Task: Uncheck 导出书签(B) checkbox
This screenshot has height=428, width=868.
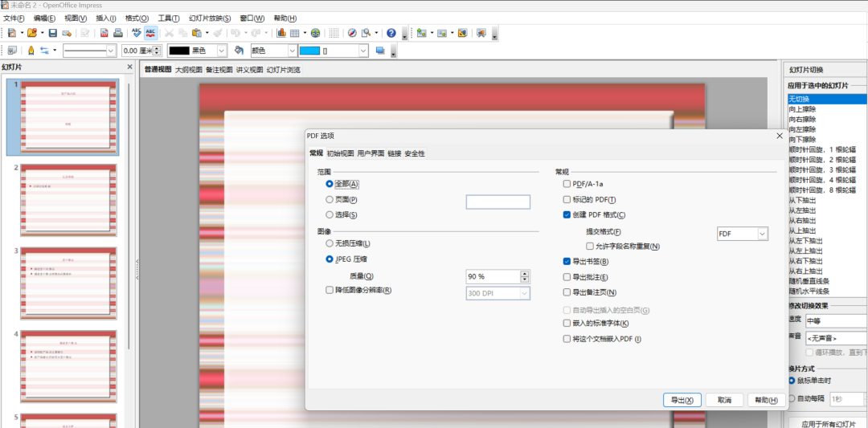Action: pos(567,261)
